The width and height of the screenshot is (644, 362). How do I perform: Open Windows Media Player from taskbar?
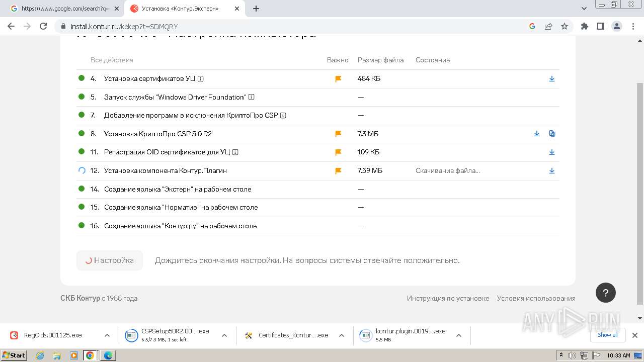[73, 355]
